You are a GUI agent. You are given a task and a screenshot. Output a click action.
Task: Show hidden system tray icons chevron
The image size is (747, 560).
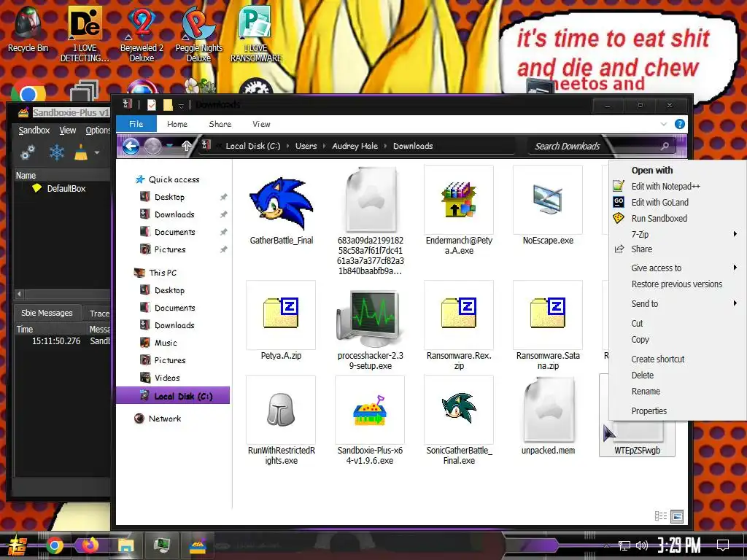(x=606, y=545)
